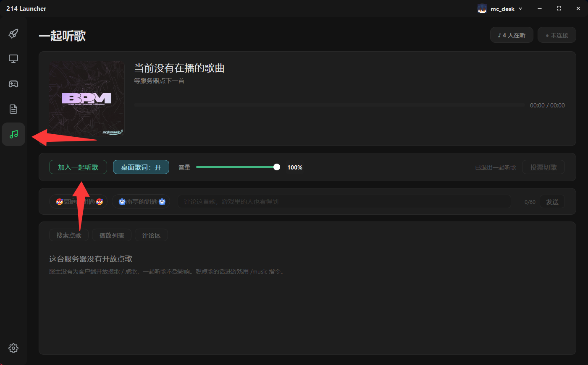Open the rocket launch page in sidebar
Viewport: 588px width, 365px height.
pyautogui.click(x=13, y=34)
